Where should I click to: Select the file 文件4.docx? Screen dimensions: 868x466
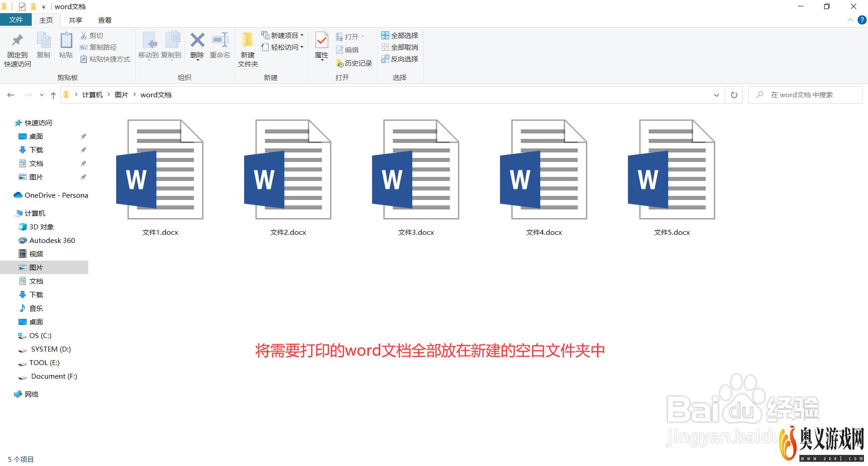pyautogui.click(x=544, y=178)
